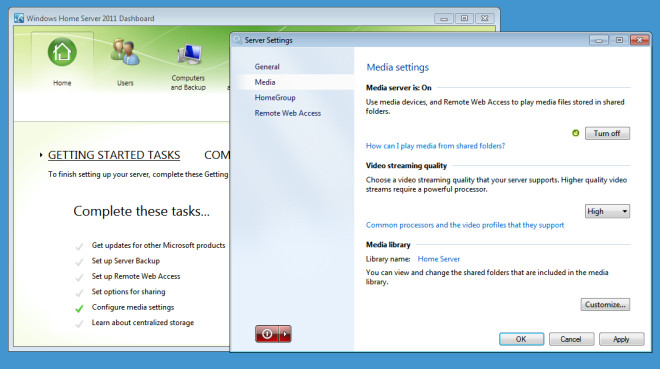The height and width of the screenshot is (369, 660).
Task: Open the 'Set options for sharing' task
Action: (128, 292)
